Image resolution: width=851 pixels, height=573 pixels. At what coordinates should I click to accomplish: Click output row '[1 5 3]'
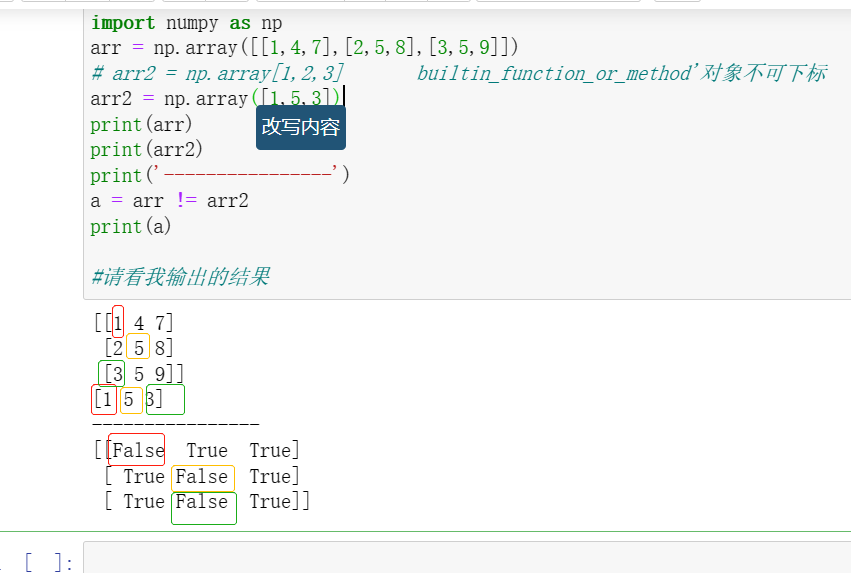coord(128,399)
